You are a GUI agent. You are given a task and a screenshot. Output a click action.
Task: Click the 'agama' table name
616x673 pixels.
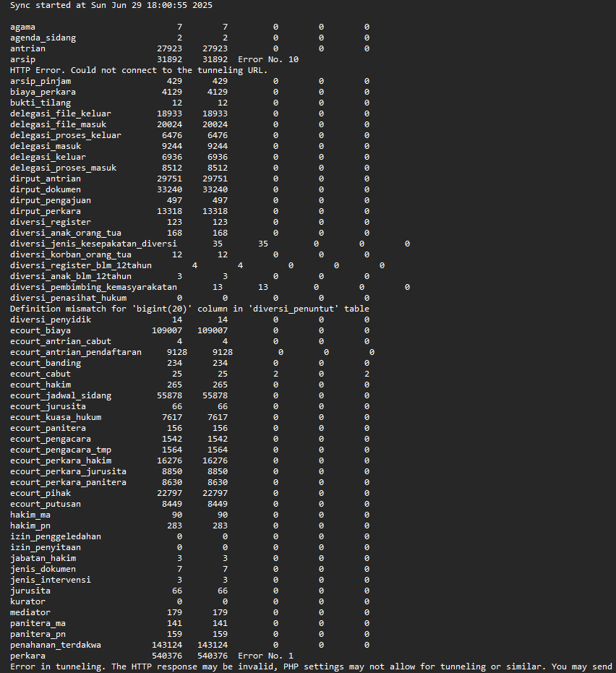click(22, 27)
